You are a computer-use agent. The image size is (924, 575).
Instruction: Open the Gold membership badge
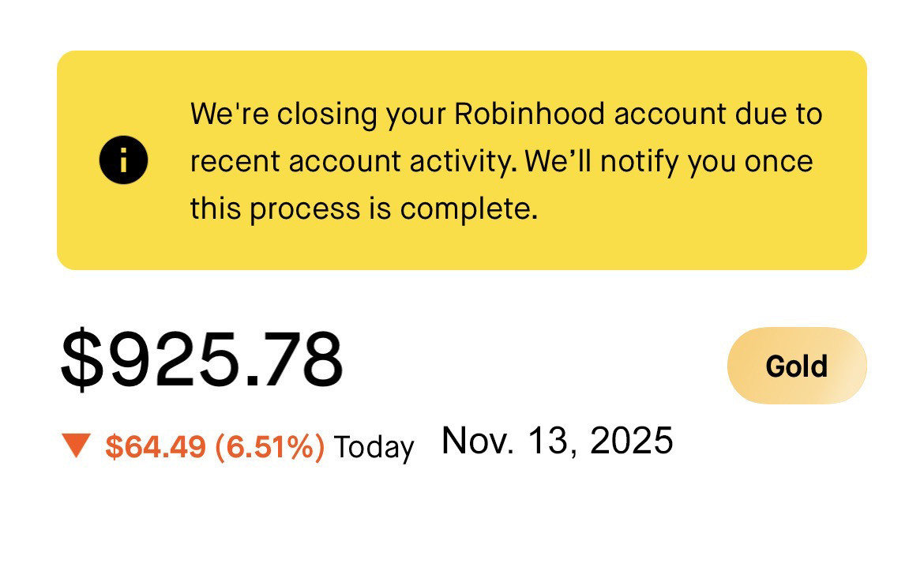(x=796, y=366)
